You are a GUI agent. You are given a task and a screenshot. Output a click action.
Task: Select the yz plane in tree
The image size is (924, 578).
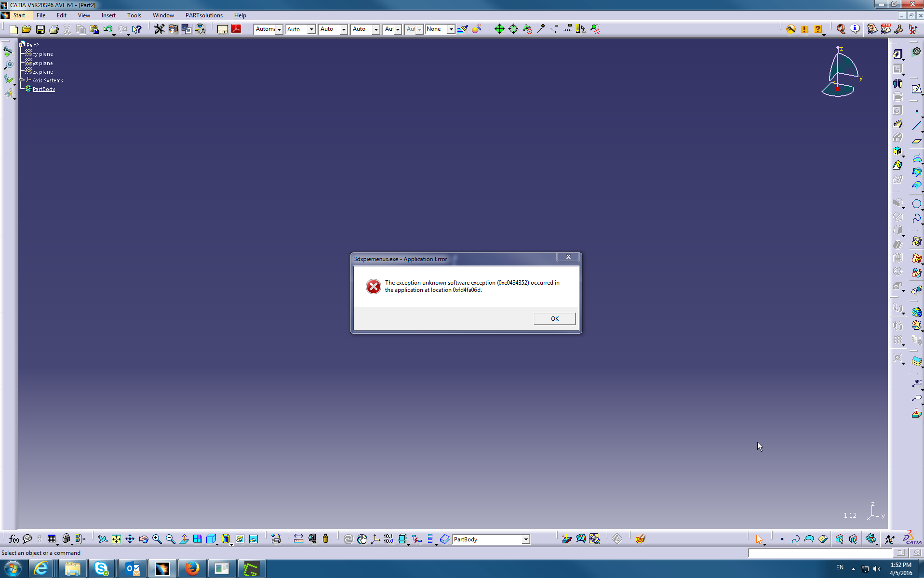[42, 63]
